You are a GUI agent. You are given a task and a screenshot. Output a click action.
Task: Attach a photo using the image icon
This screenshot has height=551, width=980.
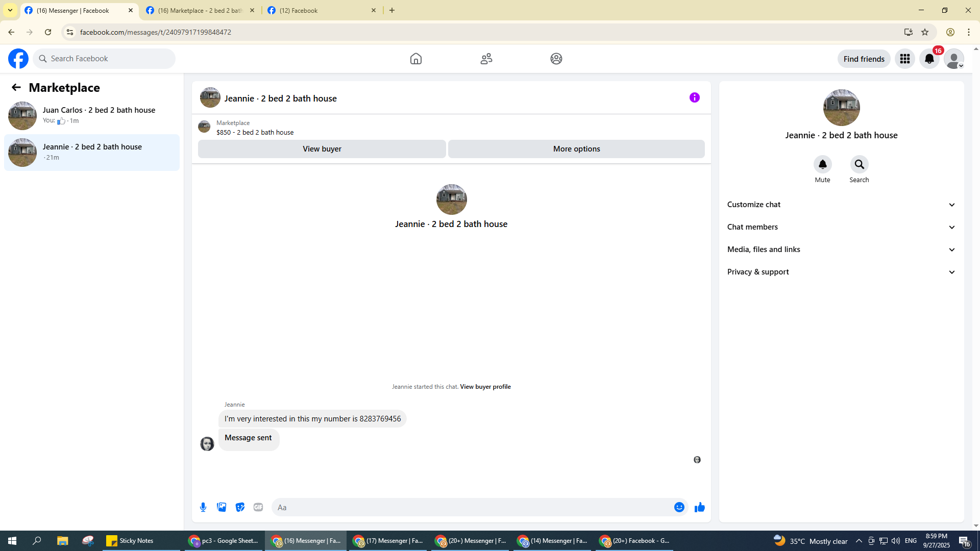[222, 507]
